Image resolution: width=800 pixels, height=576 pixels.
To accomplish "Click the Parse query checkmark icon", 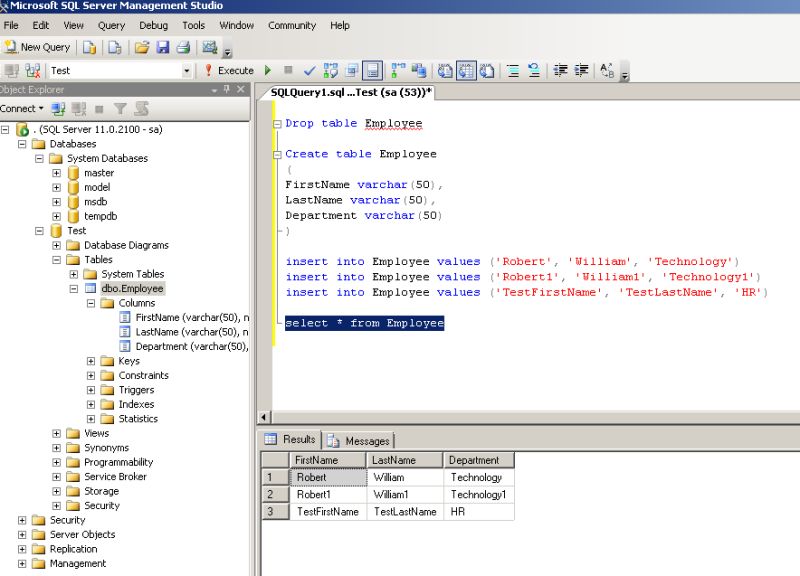I will pyautogui.click(x=309, y=70).
